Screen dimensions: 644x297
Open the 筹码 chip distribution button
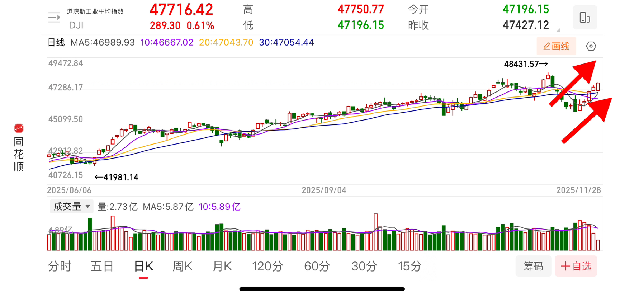pyautogui.click(x=533, y=266)
